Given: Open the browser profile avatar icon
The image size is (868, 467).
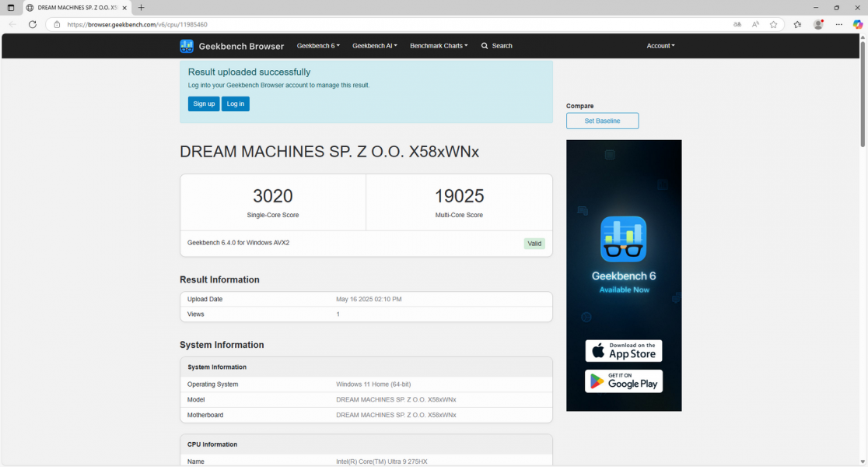Looking at the screenshot, I should pyautogui.click(x=818, y=24).
